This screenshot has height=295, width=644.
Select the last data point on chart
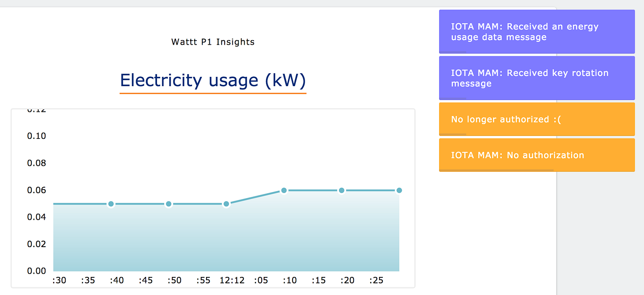tap(399, 190)
